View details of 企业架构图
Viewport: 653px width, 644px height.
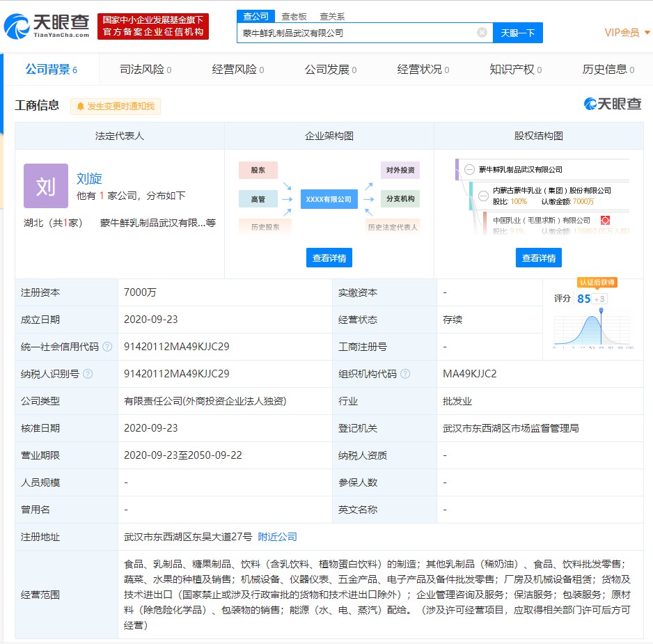[x=329, y=258]
